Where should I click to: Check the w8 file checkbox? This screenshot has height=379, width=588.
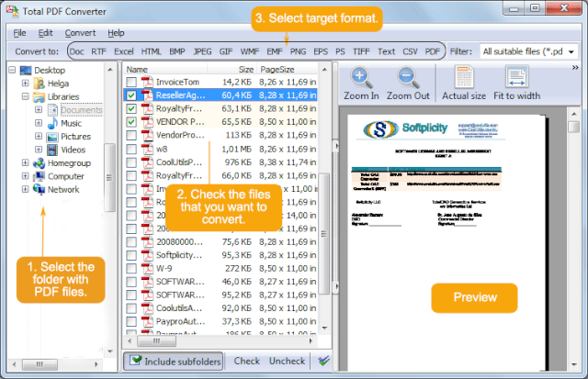[x=131, y=149]
